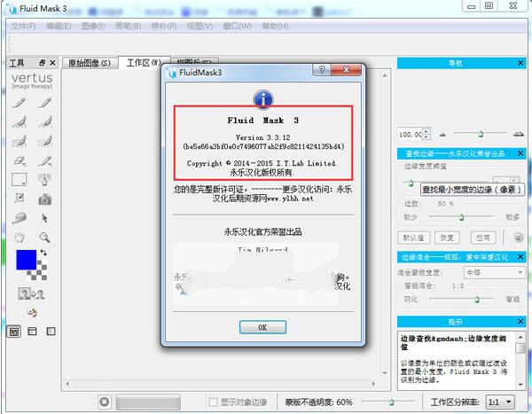Select the arrow pointer tool
The image size is (532, 414).
pyautogui.click(x=44, y=218)
